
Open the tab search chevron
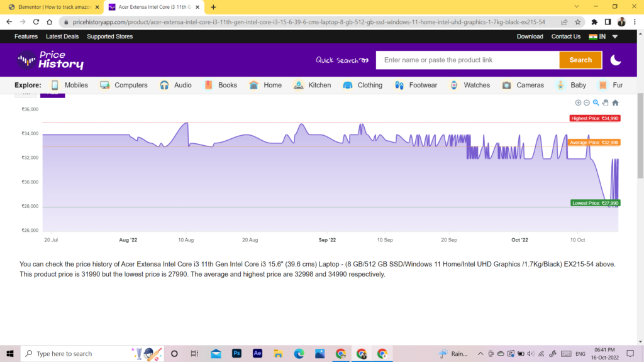(577, 6)
